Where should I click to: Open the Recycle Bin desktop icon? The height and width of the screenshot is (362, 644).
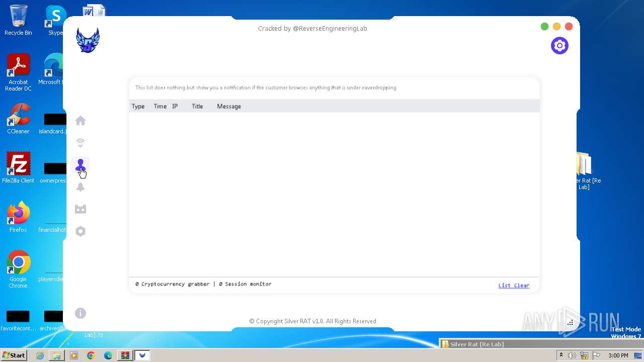18,20
